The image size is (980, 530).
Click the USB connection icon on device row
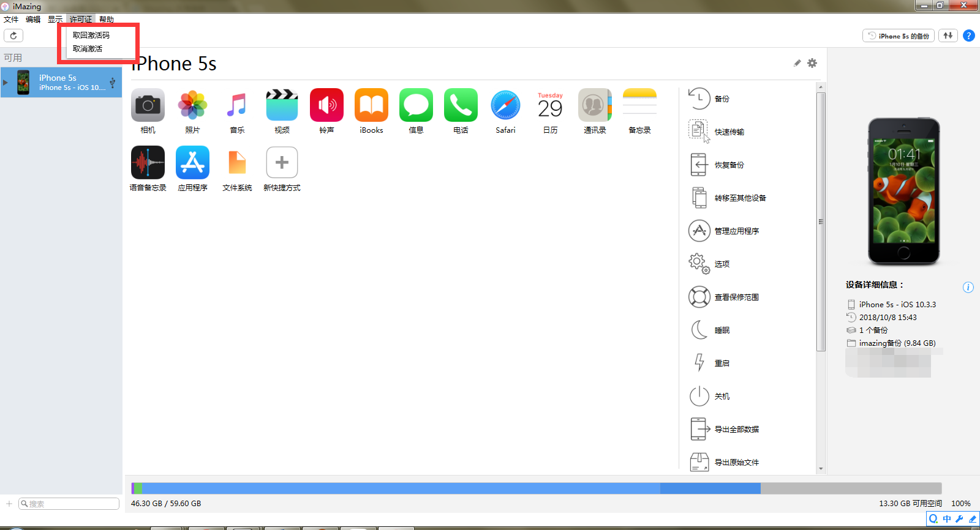click(x=112, y=83)
